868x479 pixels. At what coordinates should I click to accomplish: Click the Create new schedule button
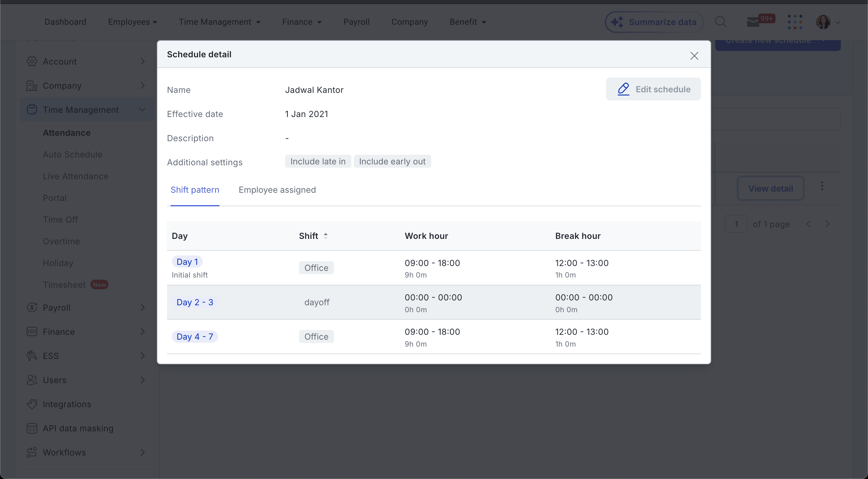[778, 45]
